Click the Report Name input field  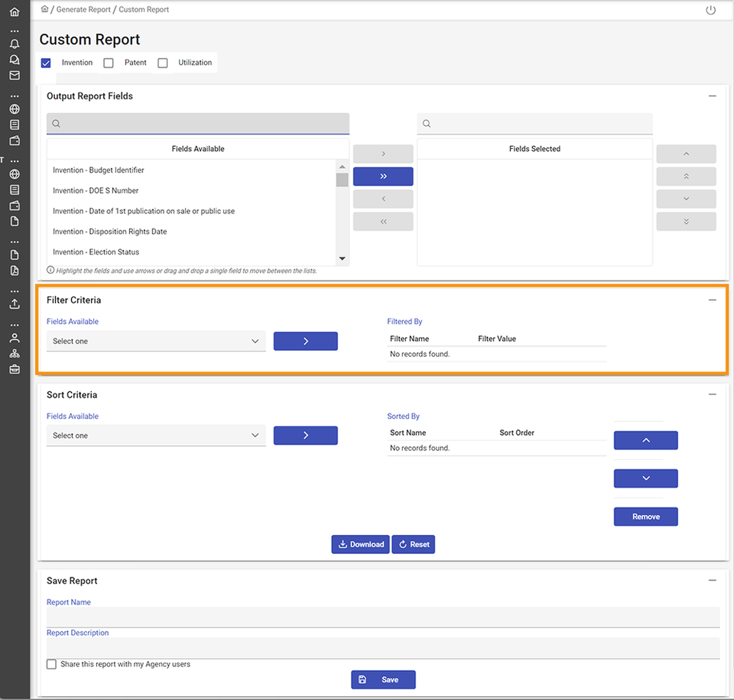[x=382, y=617]
